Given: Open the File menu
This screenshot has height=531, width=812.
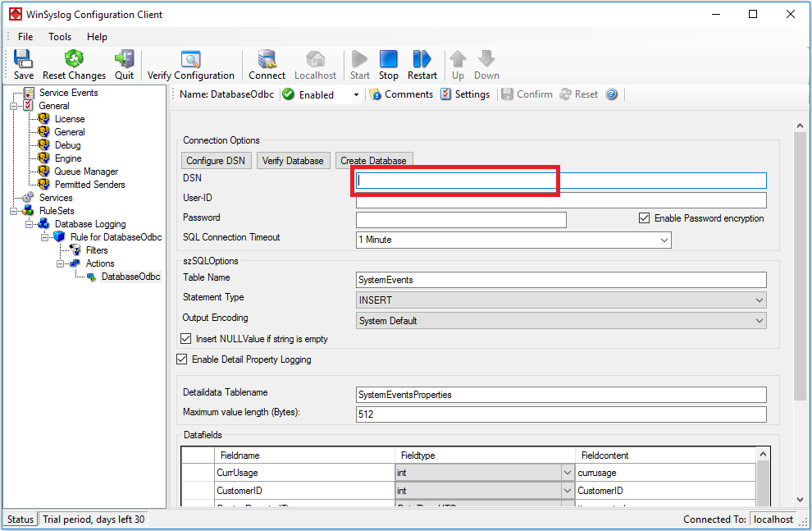Looking at the screenshot, I should pos(25,37).
